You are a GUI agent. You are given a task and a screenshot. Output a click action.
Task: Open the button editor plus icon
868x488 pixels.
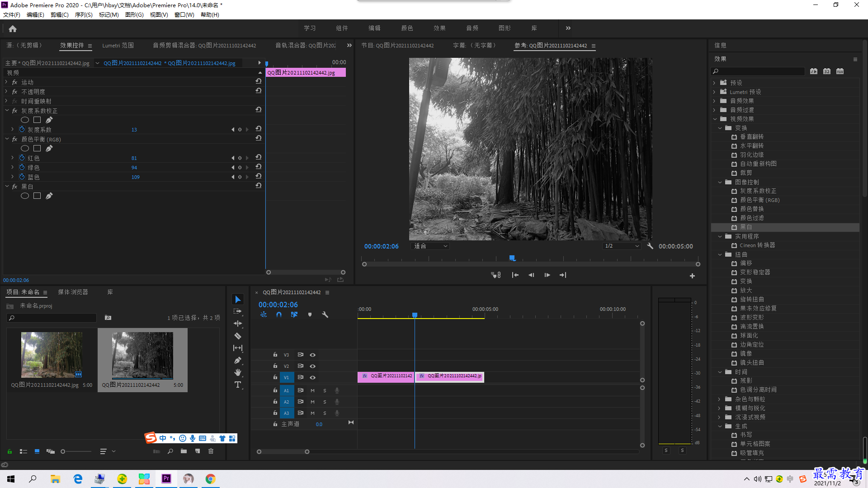point(692,276)
